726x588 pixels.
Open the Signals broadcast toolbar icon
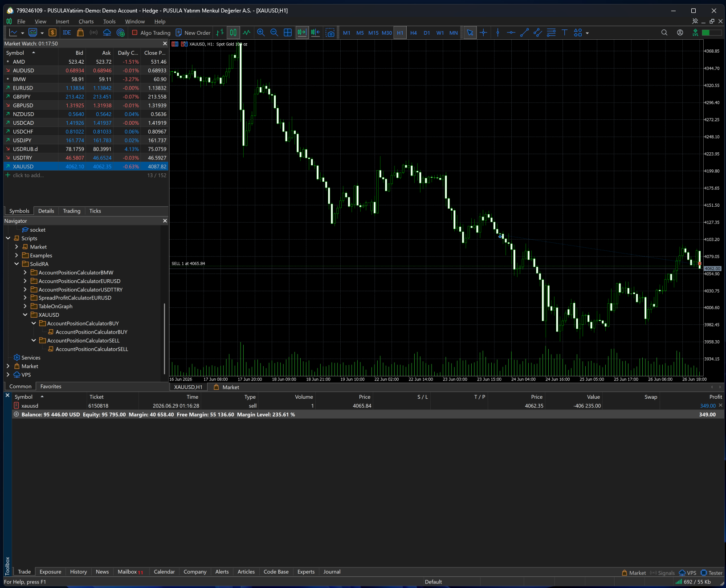(x=94, y=33)
